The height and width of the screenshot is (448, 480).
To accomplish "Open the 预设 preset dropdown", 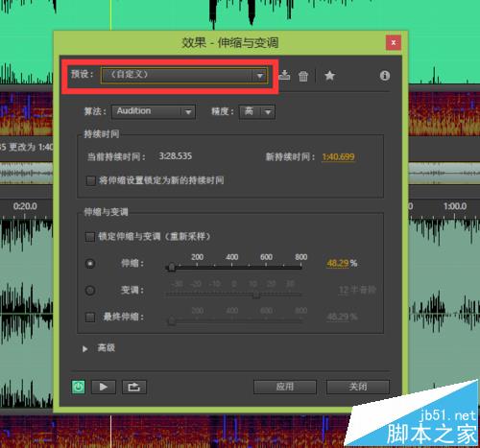I will click(x=184, y=76).
